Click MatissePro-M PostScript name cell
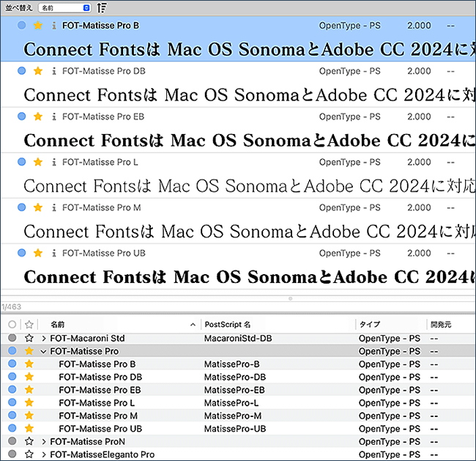This screenshot has height=461, width=476. [233, 416]
